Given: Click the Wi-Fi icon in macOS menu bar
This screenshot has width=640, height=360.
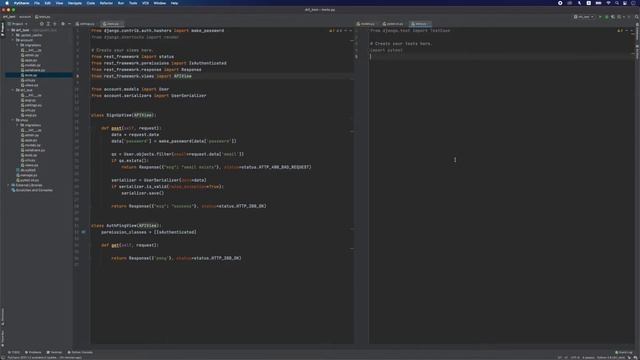Looking at the screenshot, I should click(x=608, y=3).
